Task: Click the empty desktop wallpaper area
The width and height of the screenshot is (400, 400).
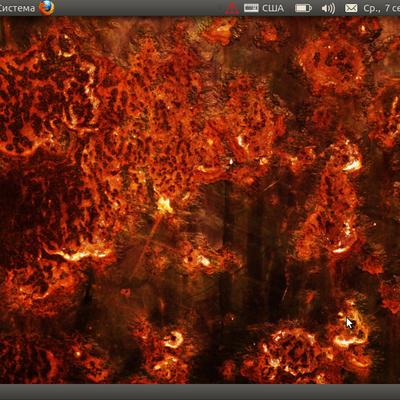Action: coord(200,200)
